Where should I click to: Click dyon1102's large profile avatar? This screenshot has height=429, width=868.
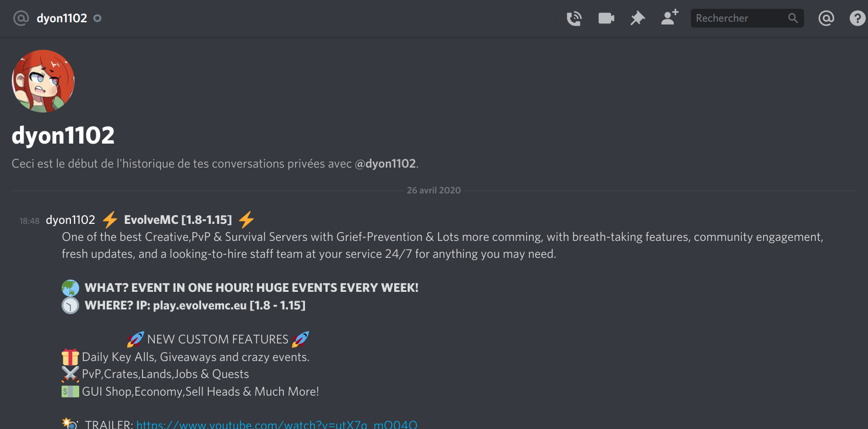tap(43, 81)
